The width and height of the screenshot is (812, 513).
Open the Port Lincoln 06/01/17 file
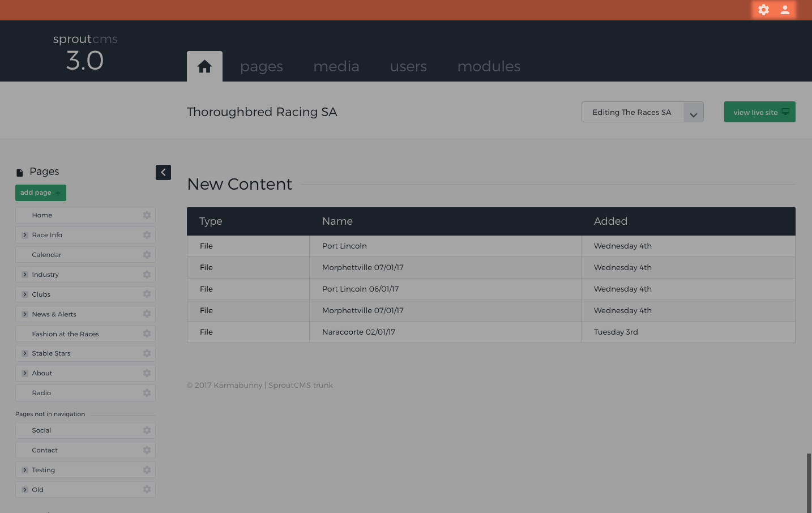pyautogui.click(x=360, y=289)
